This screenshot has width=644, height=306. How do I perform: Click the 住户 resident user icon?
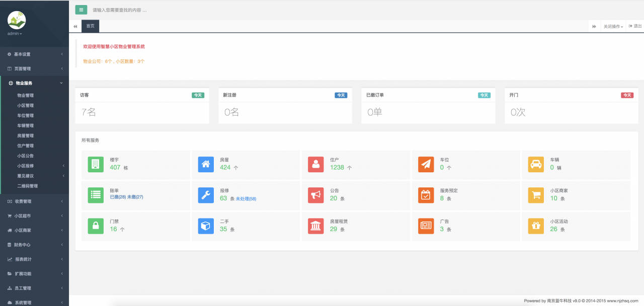(x=316, y=165)
